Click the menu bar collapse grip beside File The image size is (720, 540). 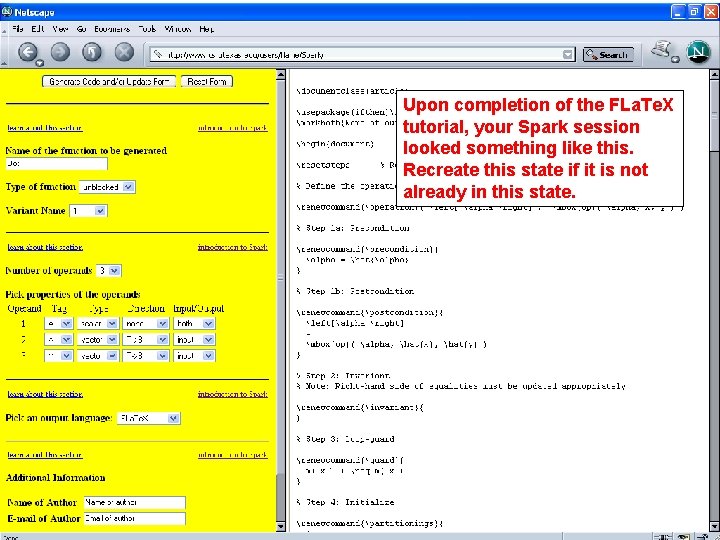point(4,29)
